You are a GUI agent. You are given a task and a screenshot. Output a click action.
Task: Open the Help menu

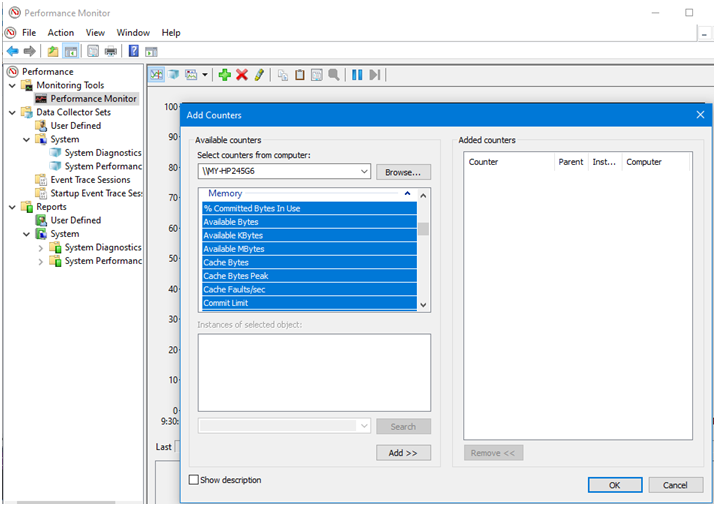click(171, 32)
